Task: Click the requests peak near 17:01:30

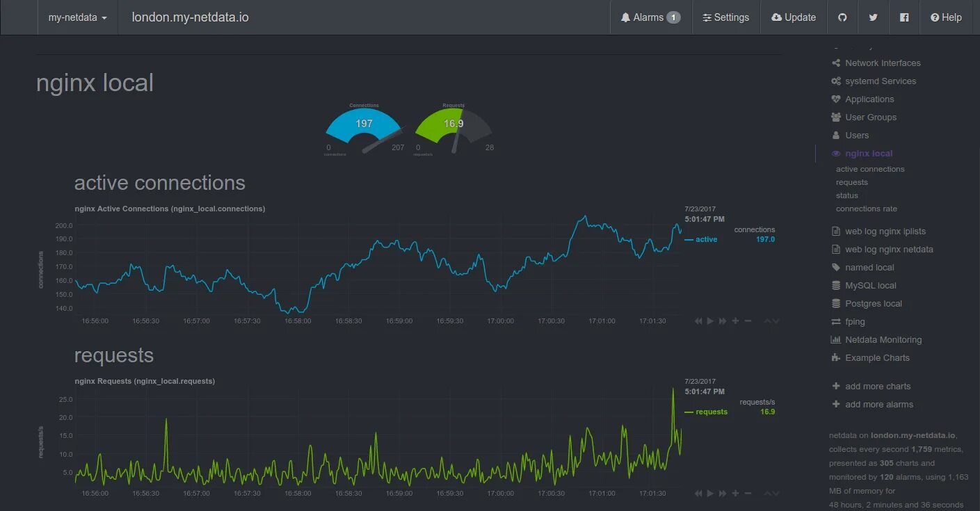Action: [673, 389]
